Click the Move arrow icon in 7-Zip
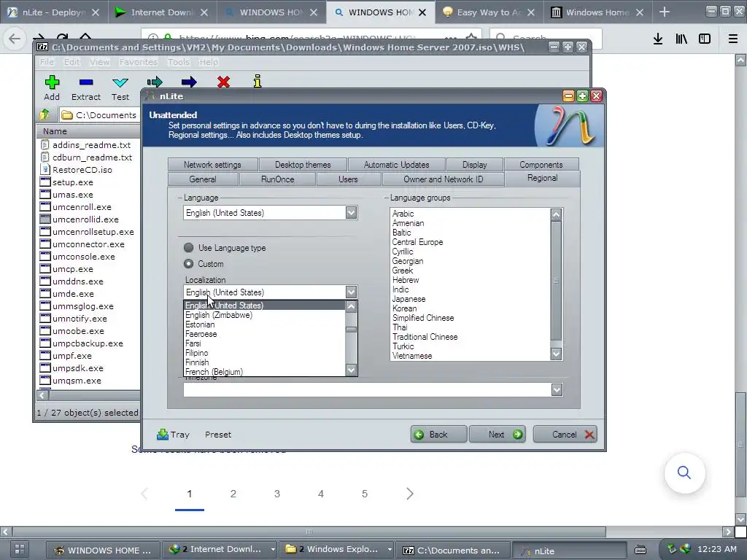Viewport: 747px width, 560px height. tap(189, 82)
